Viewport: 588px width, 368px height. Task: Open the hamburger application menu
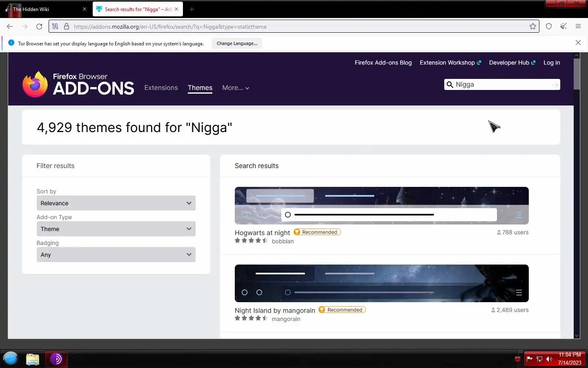[x=578, y=27]
